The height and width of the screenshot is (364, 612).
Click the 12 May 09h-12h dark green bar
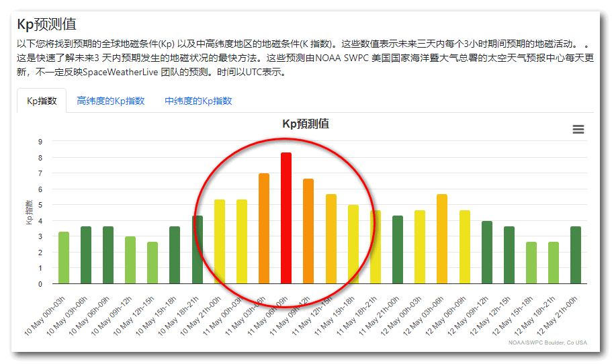click(486, 253)
